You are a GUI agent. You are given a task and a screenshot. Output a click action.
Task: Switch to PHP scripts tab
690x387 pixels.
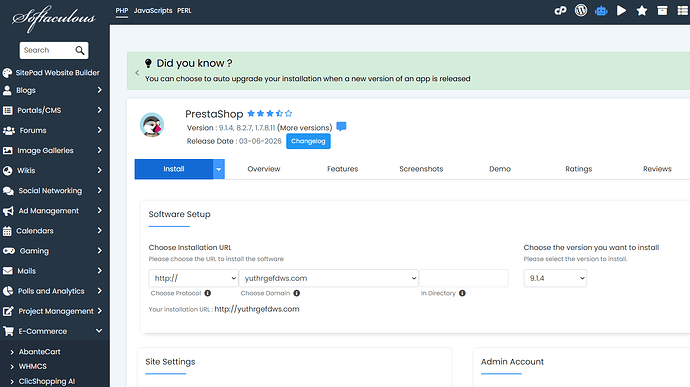122,11
